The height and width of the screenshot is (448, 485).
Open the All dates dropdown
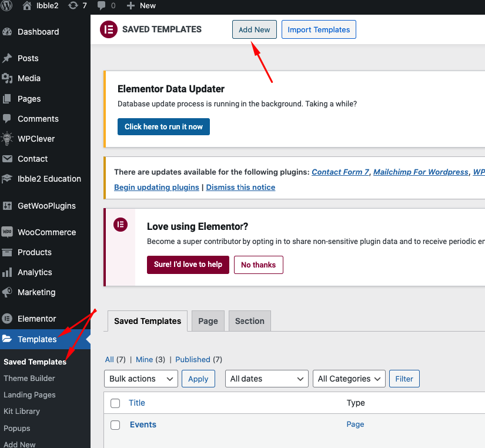267,379
